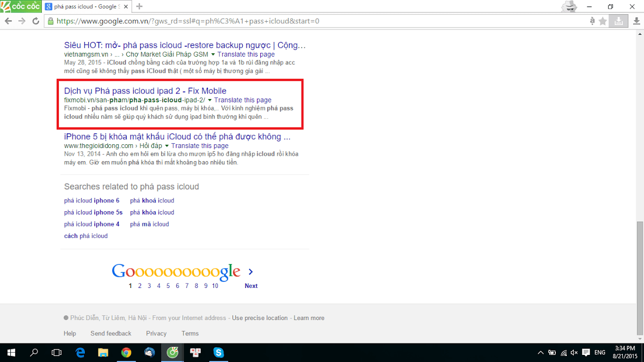Click the Cốc Cốc browser logo button
This screenshot has width=644, height=362.
coord(20,7)
